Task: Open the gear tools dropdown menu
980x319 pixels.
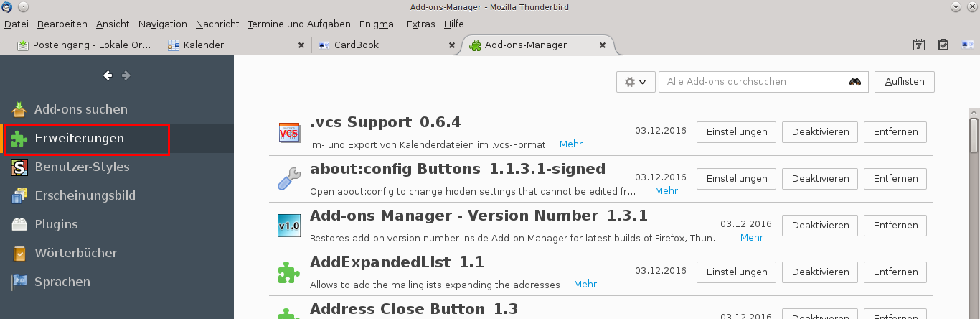Action: click(x=635, y=82)
